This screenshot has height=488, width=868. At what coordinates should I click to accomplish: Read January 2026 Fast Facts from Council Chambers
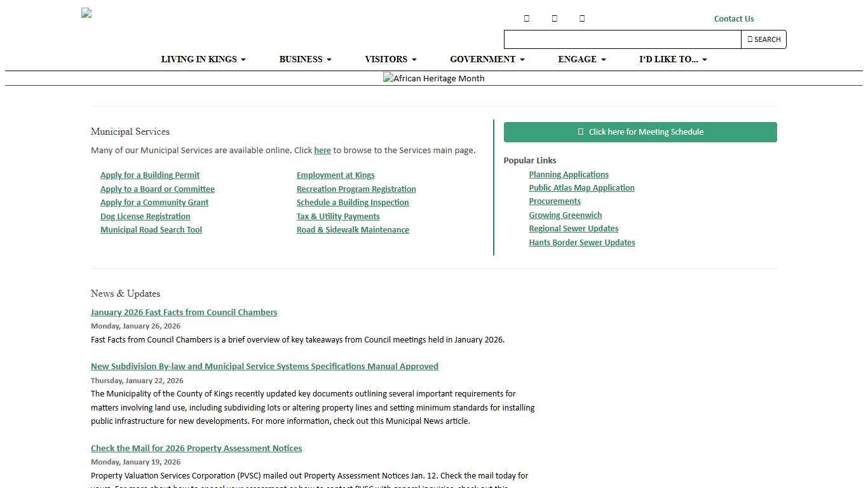click(184, 313)
